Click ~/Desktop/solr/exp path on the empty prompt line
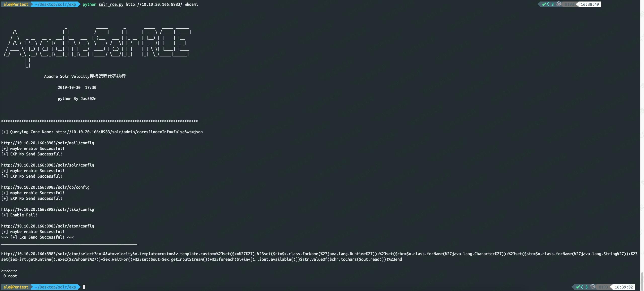Viewport: 644px width, 291px height. point(55,287)
